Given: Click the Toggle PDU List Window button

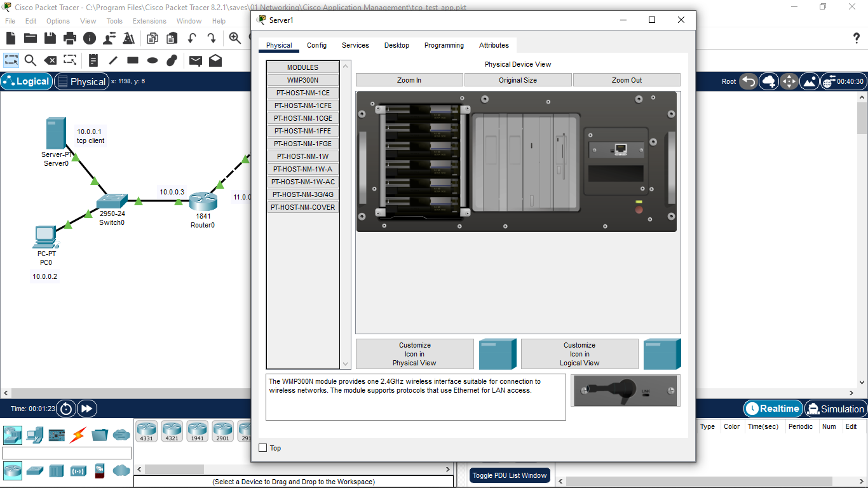Looking at the screenshot, I should click(x=510, y=475).
